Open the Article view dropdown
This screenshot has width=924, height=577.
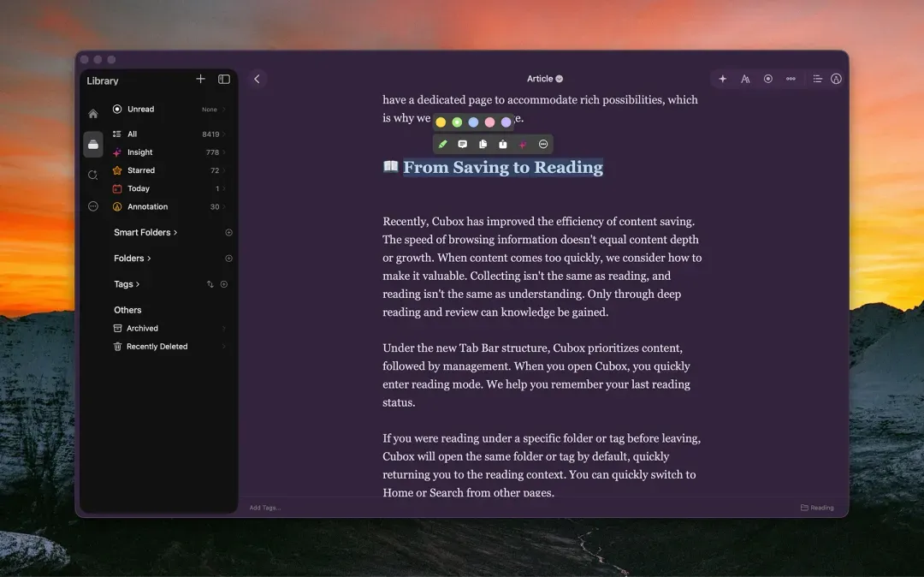coord(545,79)
